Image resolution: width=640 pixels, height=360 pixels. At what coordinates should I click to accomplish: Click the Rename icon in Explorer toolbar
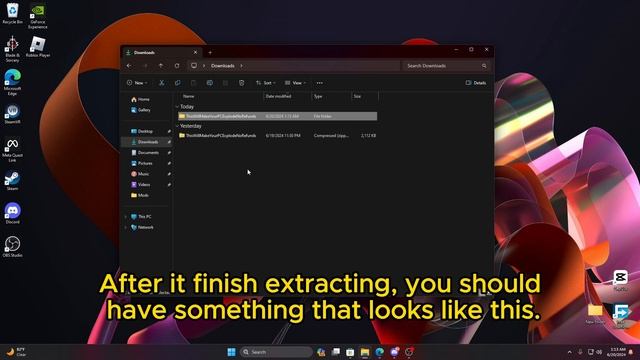[209, 83]
